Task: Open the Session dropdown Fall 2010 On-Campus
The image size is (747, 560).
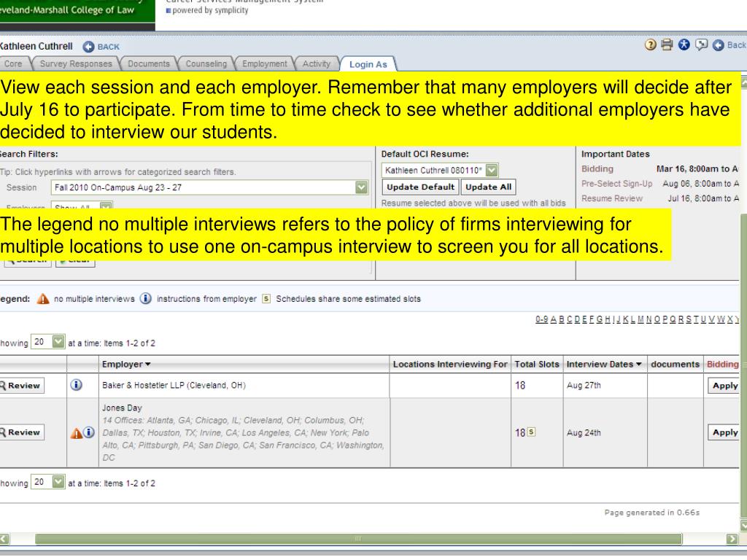Action: point(209,187)
